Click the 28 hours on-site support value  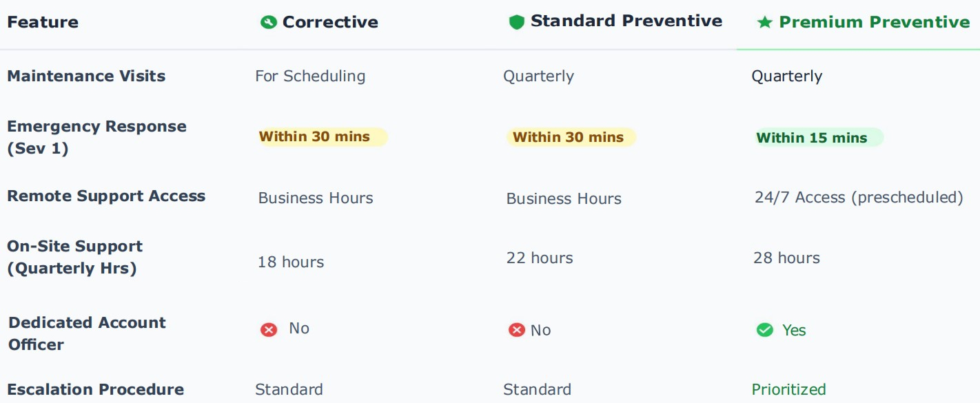(x=786, y=258)
